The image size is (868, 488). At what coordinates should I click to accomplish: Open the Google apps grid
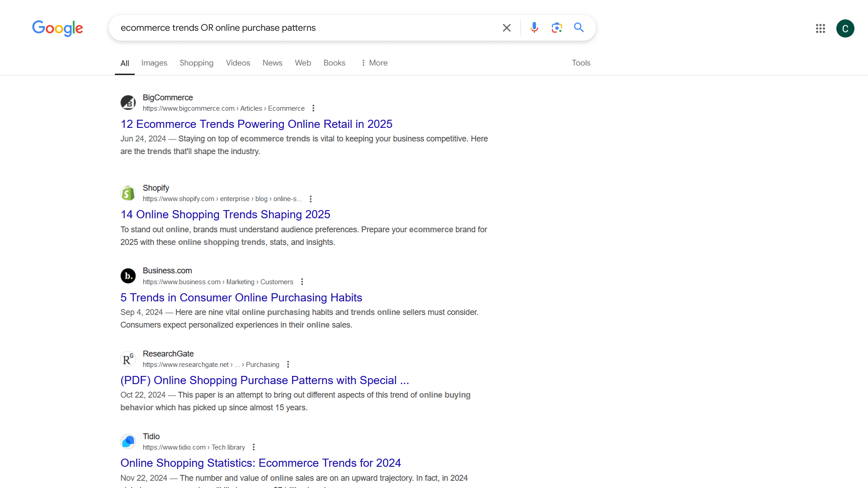[x=821, y=28]
